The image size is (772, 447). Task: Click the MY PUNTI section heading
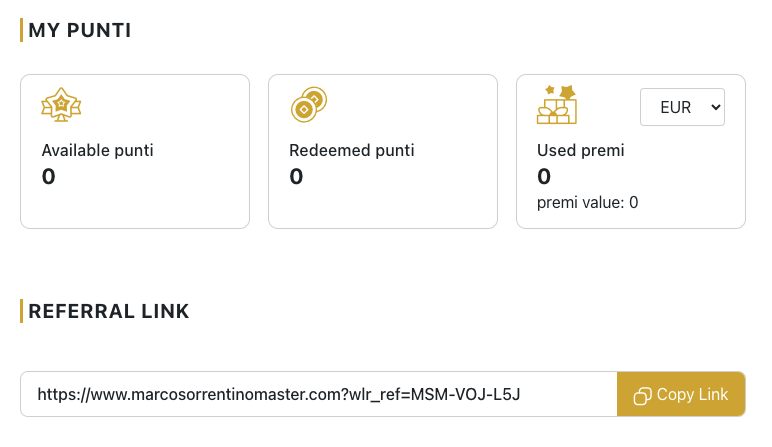click(80, 31)
